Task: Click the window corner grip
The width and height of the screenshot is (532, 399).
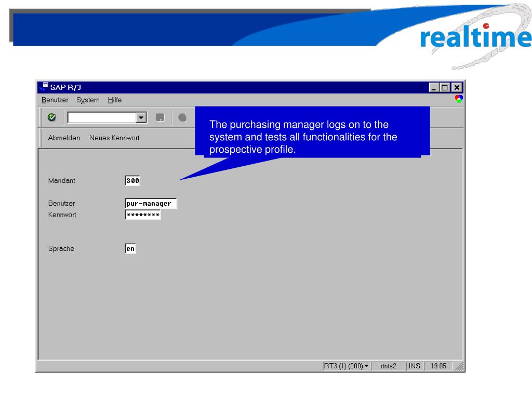Action: pyautogui.click(x=459, y=367)
